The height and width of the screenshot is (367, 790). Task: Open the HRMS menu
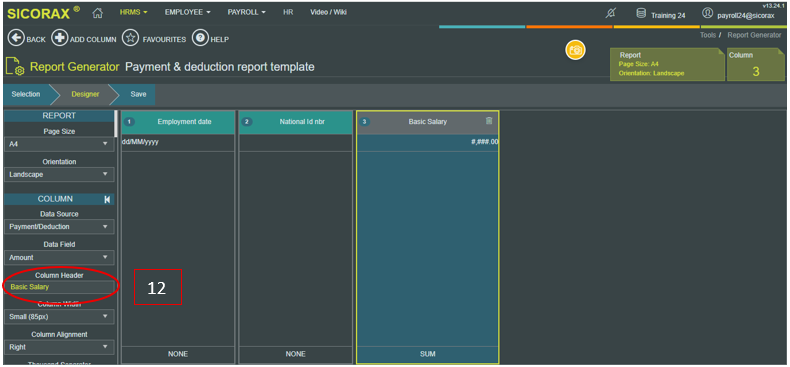tap(134, 12)
